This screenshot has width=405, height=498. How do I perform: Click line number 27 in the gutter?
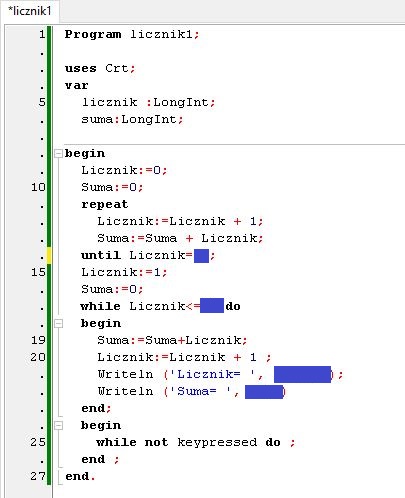(x=38, y=476)
